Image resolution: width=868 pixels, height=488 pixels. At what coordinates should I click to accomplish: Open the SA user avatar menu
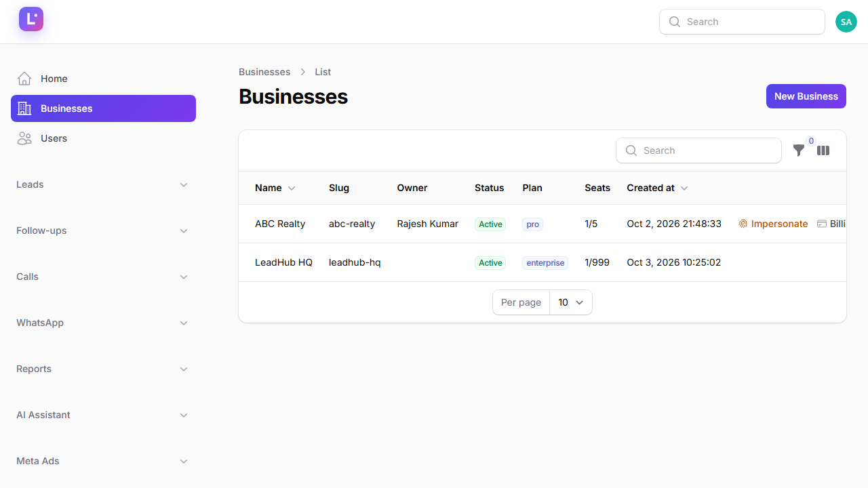pyautogui.click(x=846, y=22)
